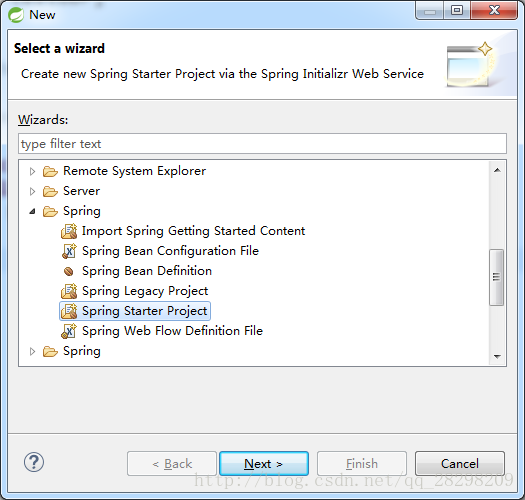
Task: Select Spring Legacy Project entry
Action: [x=145, y=291]
